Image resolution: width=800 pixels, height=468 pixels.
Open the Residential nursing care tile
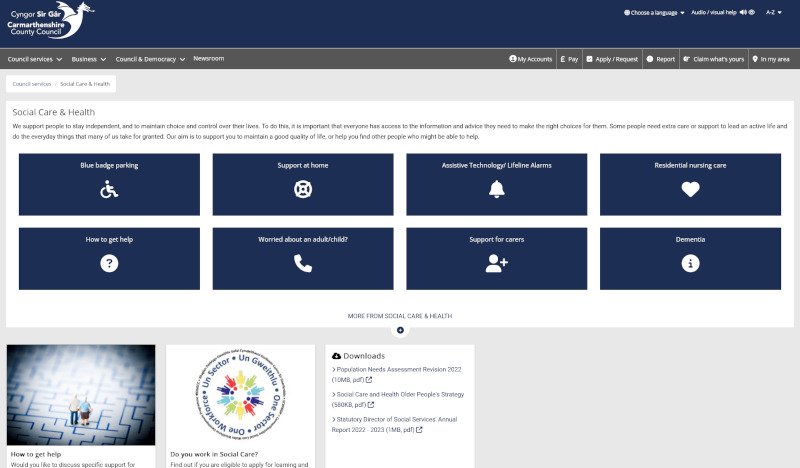[x=690, y=184]
